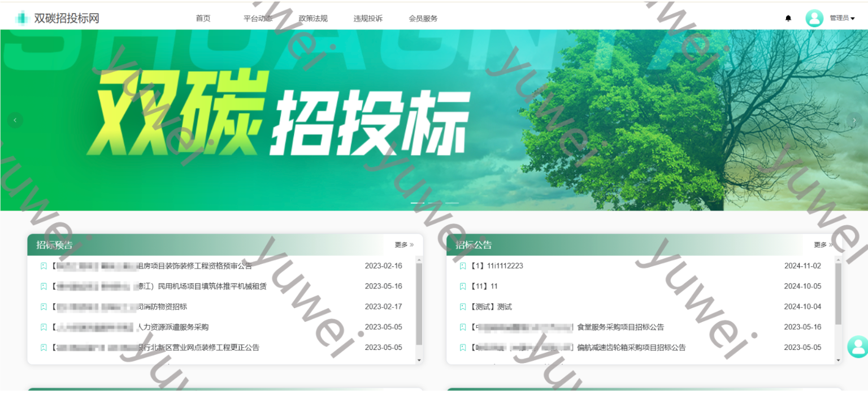
Task: Click bookmark icon of 【测试】测试 row
Action: pyautogui.click(x=463, y=307)
